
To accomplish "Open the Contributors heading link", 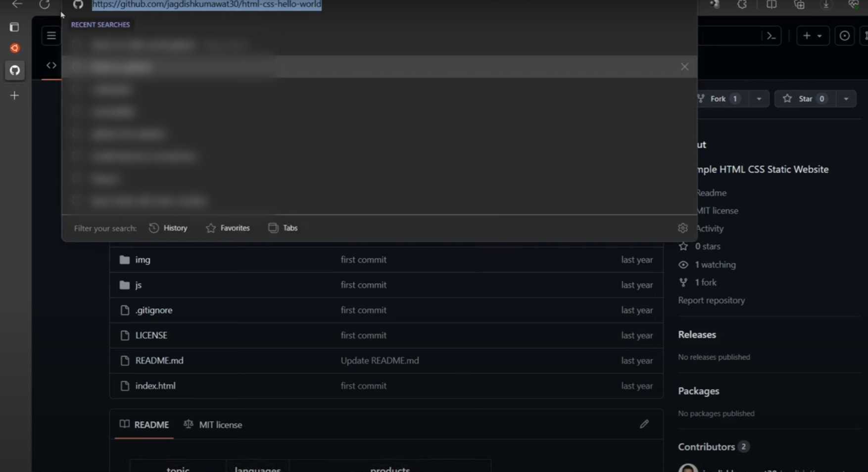I will coord(713,447).
